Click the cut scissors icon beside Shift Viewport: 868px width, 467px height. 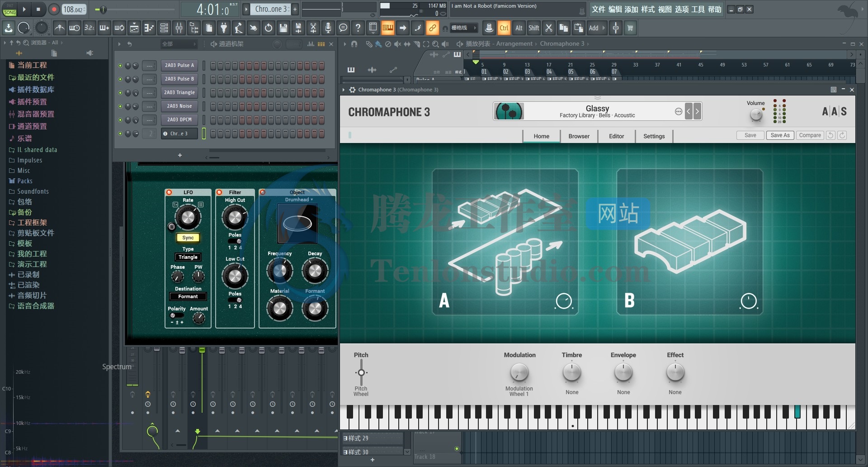tap(549, 28)
